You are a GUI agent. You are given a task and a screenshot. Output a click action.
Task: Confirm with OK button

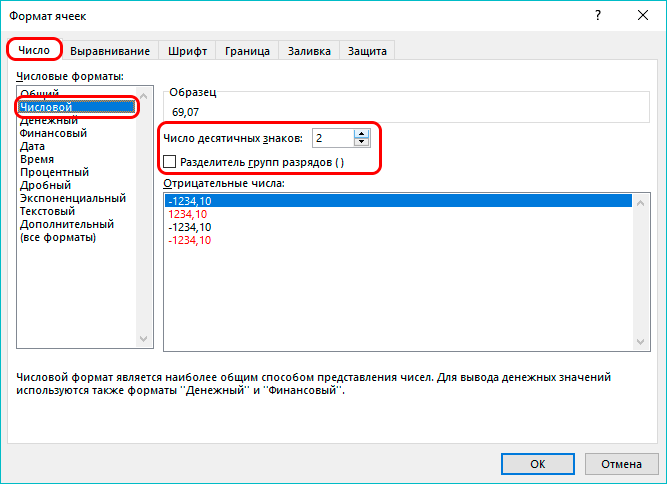tap(538, 464)
